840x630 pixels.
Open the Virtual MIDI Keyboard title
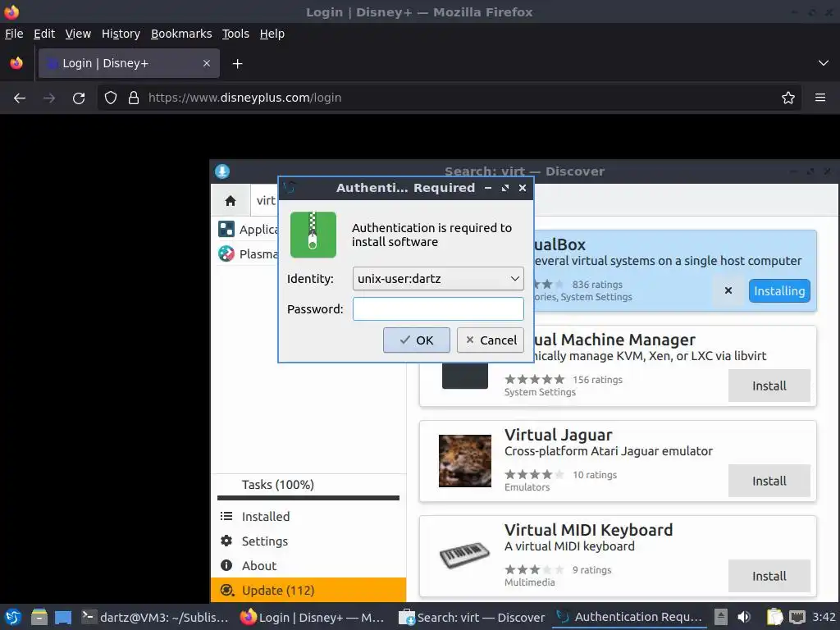pos(588,530)
